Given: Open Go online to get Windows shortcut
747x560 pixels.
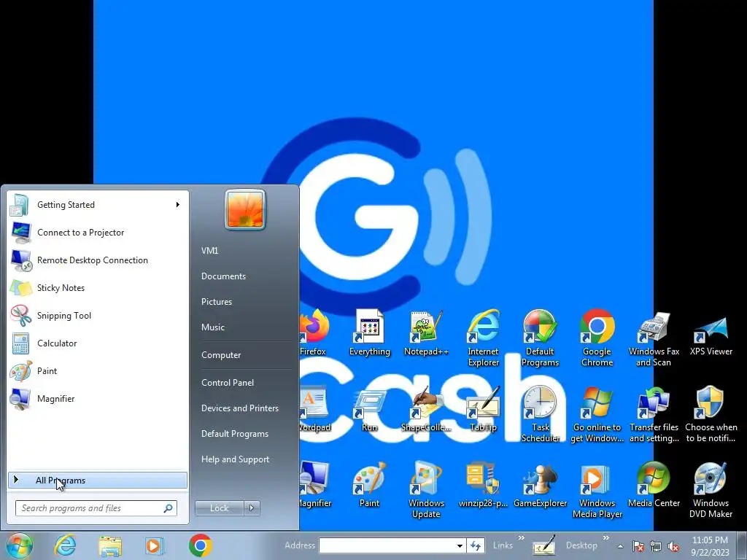Looking at the screenshot, I should pyautogui.click(x=597, y=414).
